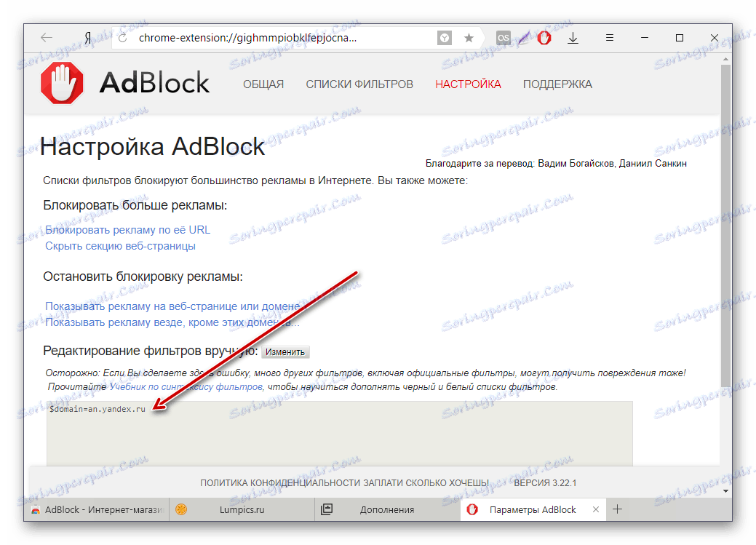Close the Параметры AdBlock tab

pyautogui.click(x=596, y=509)
